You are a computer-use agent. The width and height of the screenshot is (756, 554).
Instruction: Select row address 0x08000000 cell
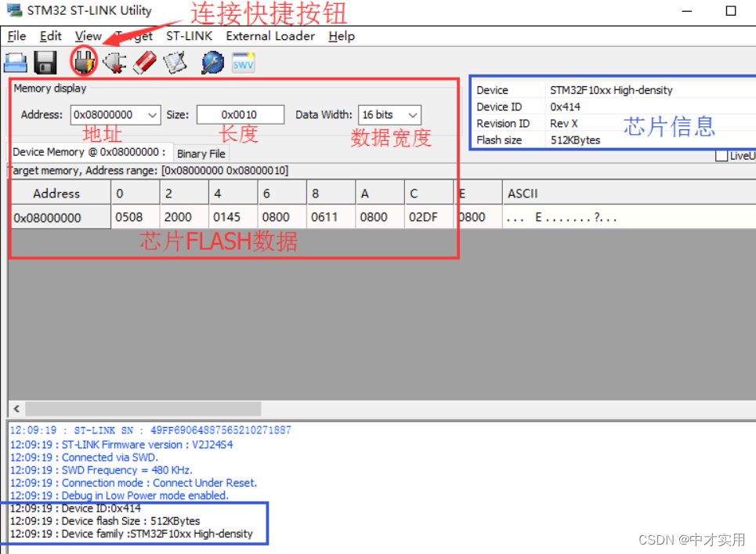coord(61,218)
